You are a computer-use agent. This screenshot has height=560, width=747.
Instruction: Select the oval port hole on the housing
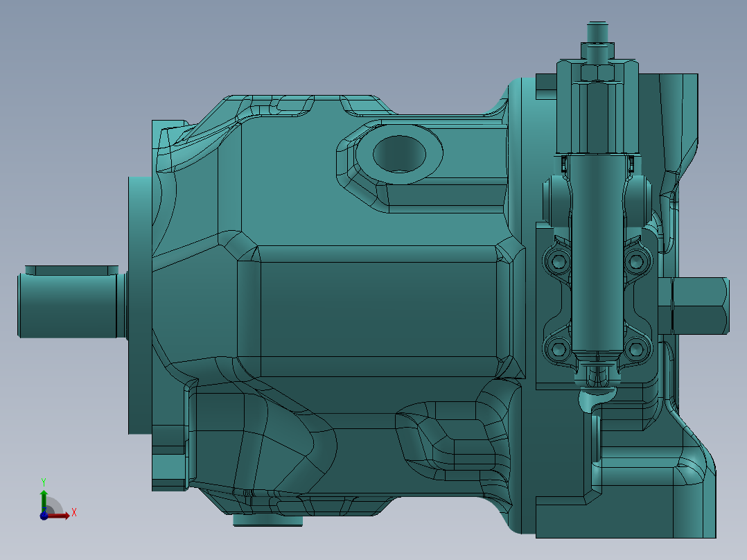(x=399, y=154)
